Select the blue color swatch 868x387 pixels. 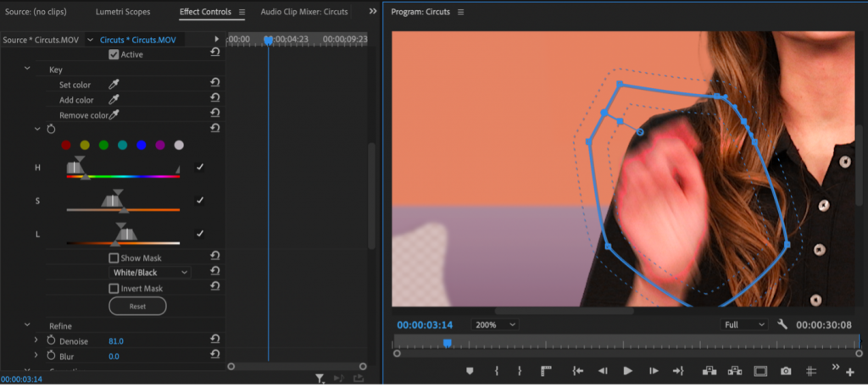pos(142,145)
